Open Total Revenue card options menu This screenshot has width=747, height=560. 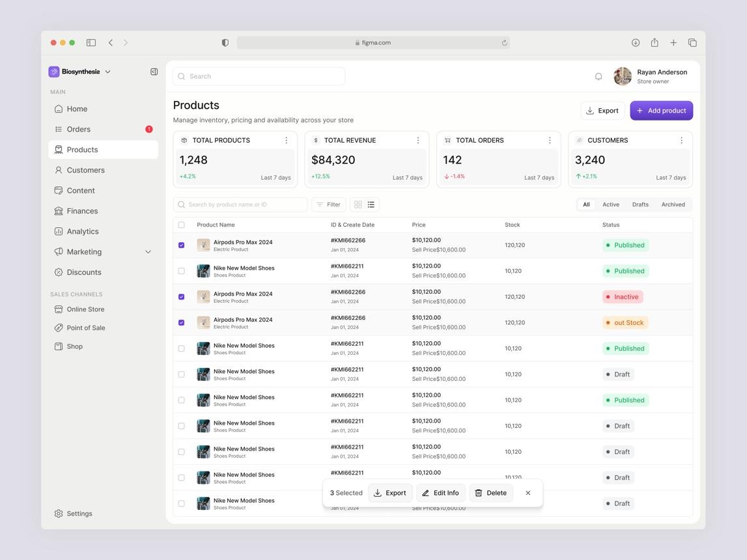418,140
